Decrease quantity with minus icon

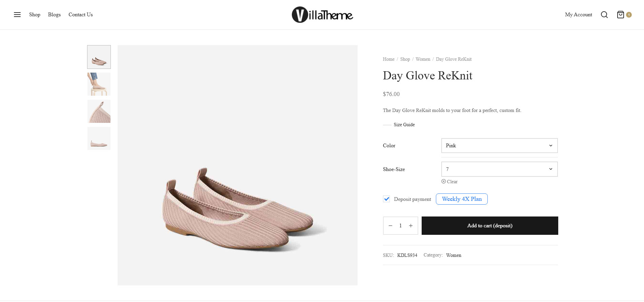390,226
